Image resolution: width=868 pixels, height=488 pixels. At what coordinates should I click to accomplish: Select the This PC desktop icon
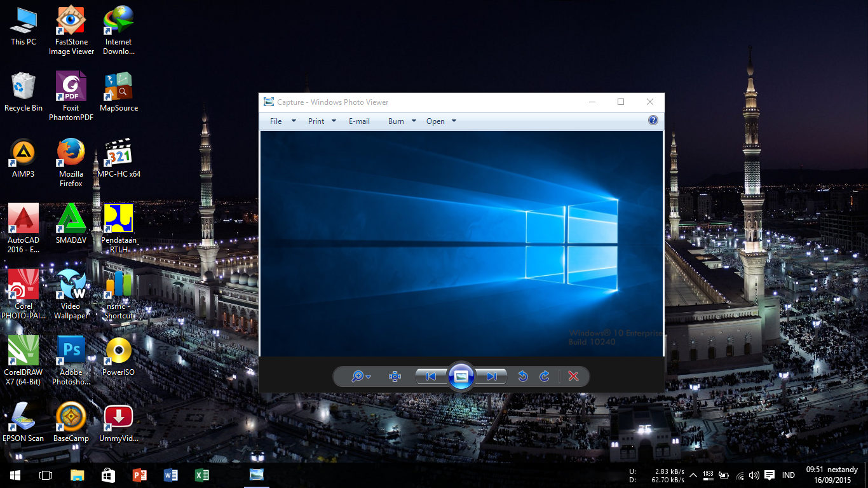click(x=24, y=27)
